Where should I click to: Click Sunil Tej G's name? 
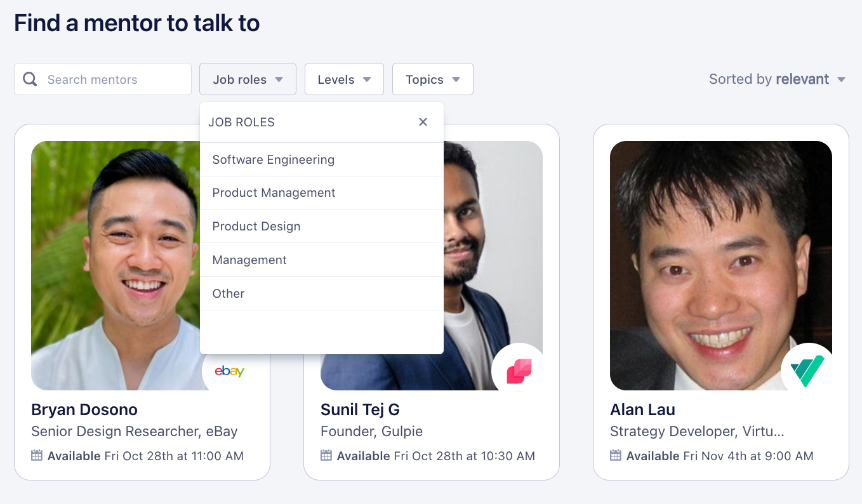361,409
